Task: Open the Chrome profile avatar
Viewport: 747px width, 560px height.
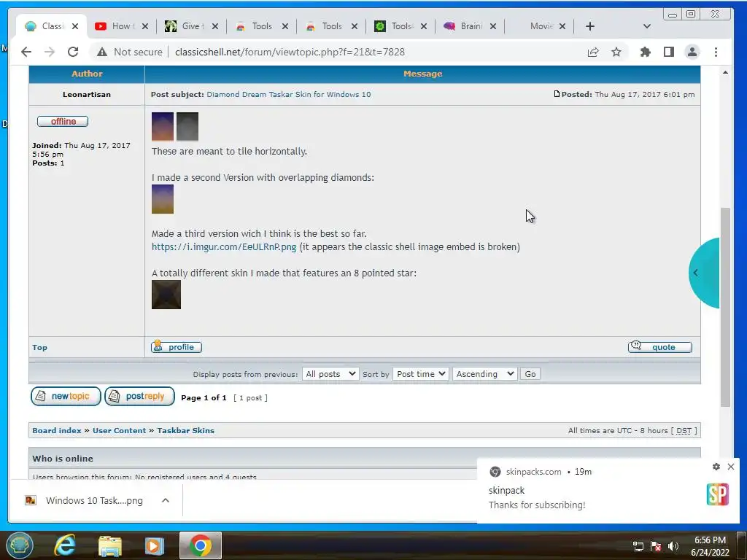Action: 692,52
